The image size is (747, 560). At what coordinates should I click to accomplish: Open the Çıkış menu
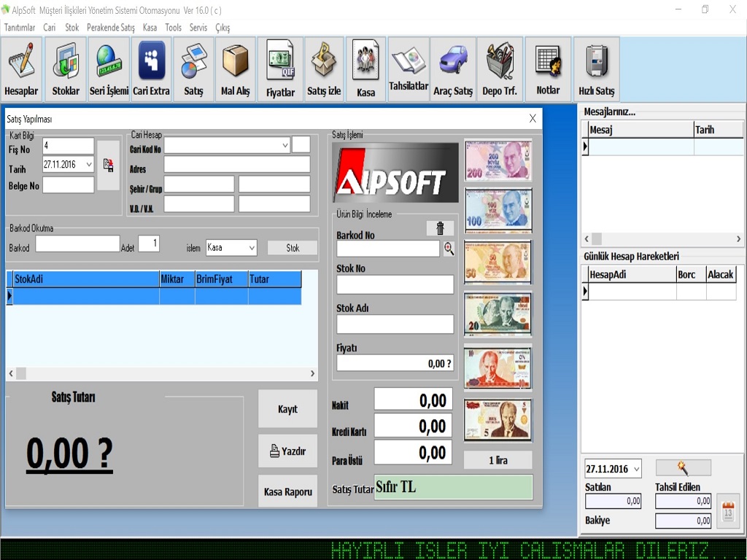(222, 28)
